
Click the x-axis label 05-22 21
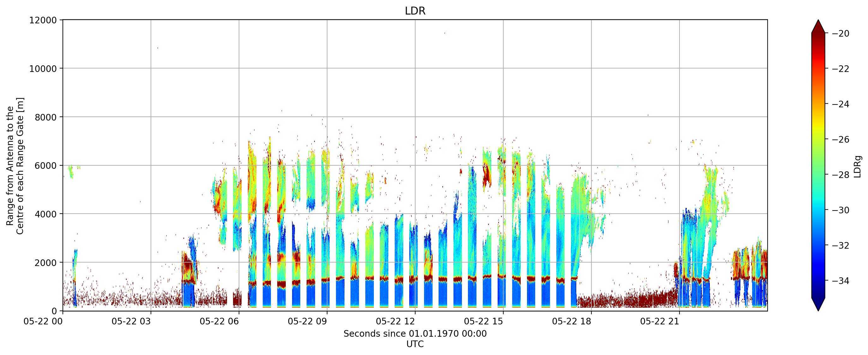click(660, 321)
